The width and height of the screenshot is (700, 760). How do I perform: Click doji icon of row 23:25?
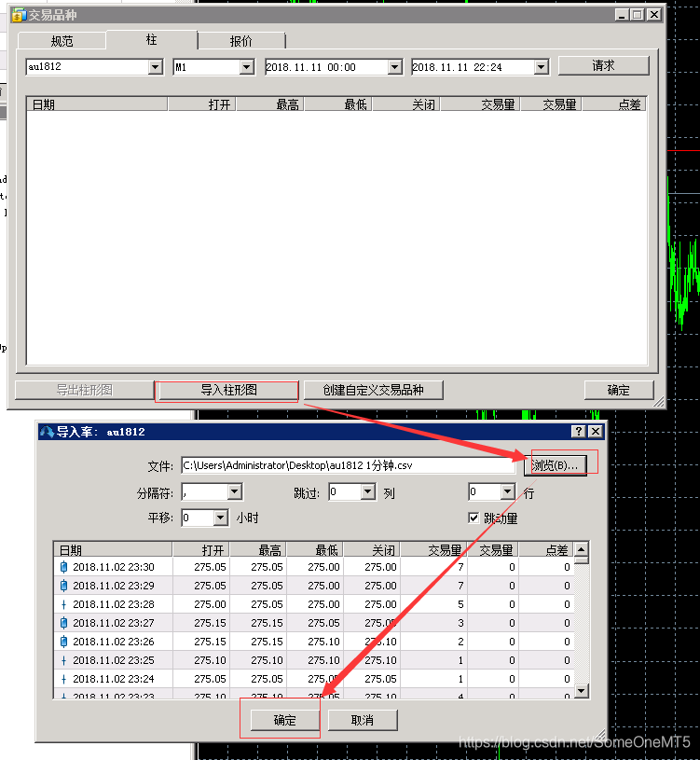tap(63, 660)
